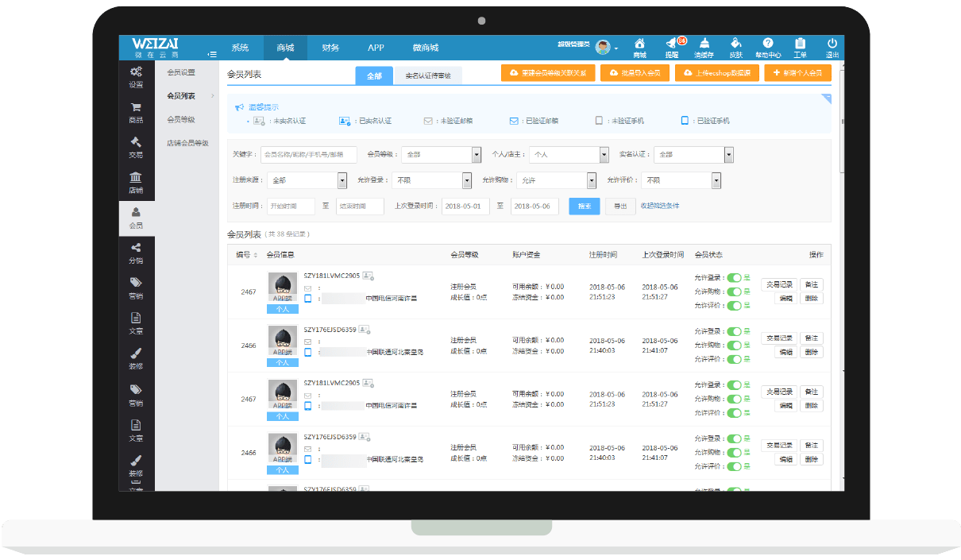Focus the 关键字 keyword input field
Viewport: 961px width, 560px height.
click(x=309, y=155)
